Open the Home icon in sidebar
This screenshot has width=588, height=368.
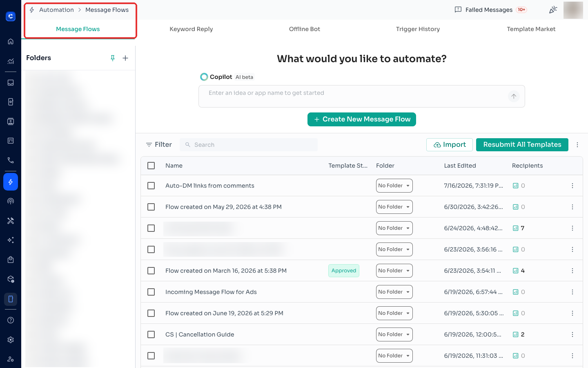[x=11, y=41]
